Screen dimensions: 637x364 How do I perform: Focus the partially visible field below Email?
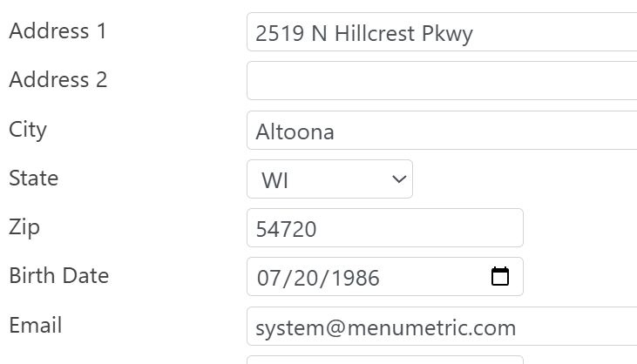(384, 359)
